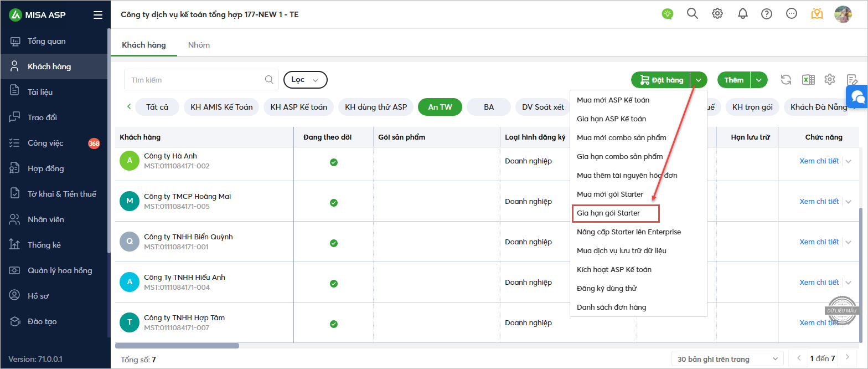
Task: Click the Quản lý hoa hồng icon
Action: pos(15,270)
